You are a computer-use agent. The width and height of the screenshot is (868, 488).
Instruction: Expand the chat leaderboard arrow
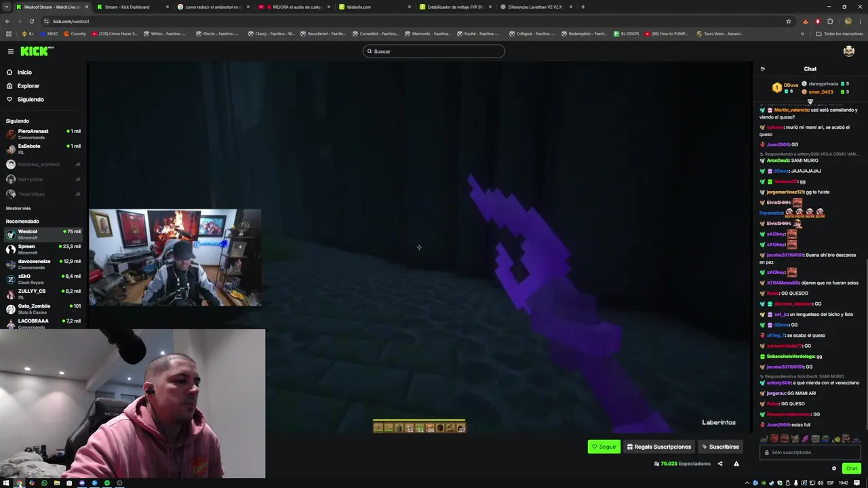(810, 102)
